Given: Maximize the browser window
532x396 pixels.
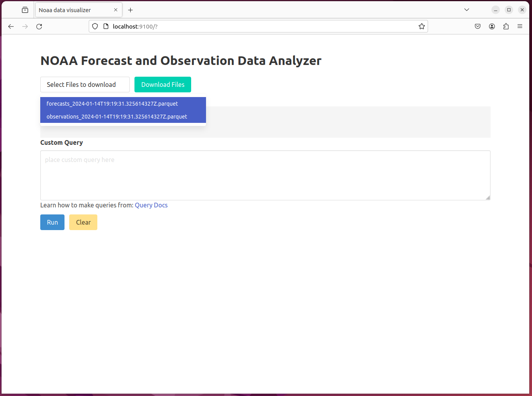Looking at the screenshot, I should point(509,10).
